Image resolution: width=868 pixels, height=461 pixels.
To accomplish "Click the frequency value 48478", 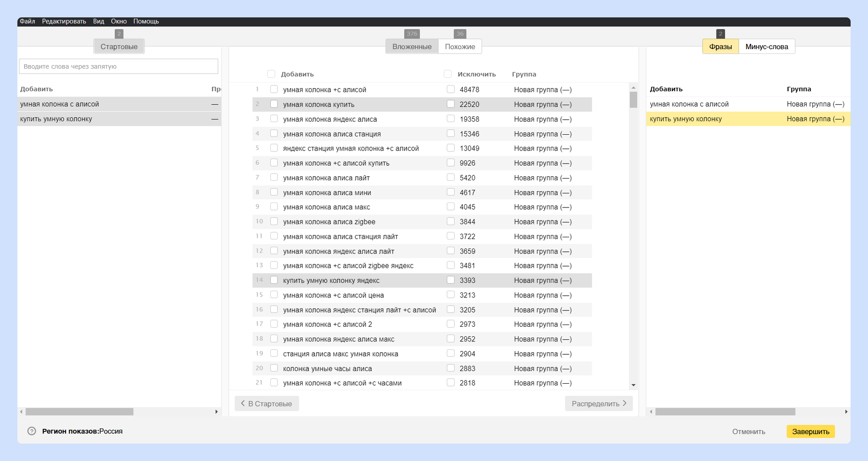I will [469, 89].
